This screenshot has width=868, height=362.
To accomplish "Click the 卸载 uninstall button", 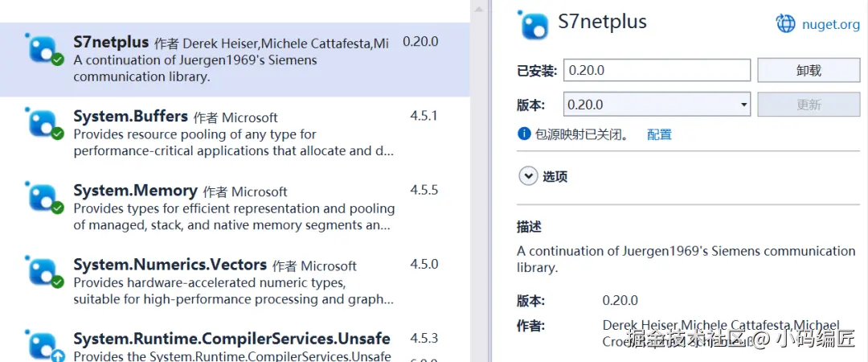I will coord(809,70).
